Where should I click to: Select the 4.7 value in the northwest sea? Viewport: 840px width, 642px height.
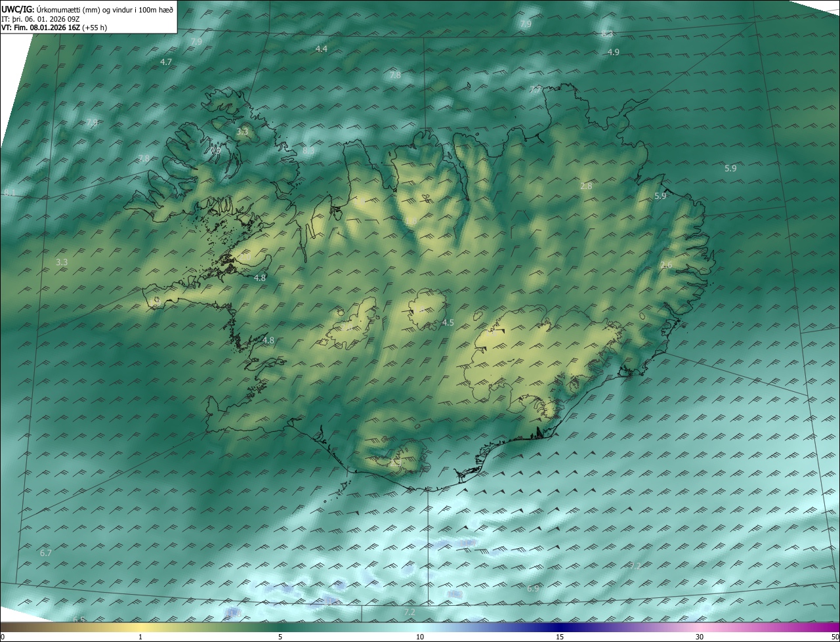coord(166,62)
